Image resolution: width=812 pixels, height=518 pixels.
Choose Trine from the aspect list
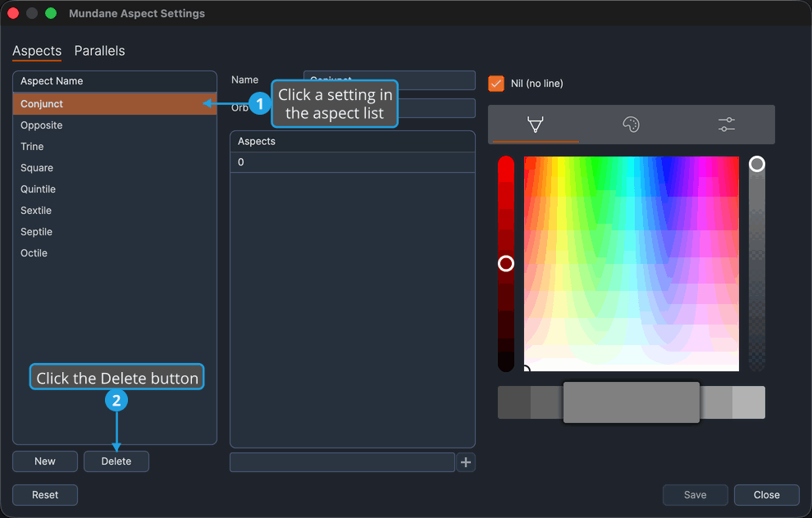pyautogui.click(x=115, y=147)
